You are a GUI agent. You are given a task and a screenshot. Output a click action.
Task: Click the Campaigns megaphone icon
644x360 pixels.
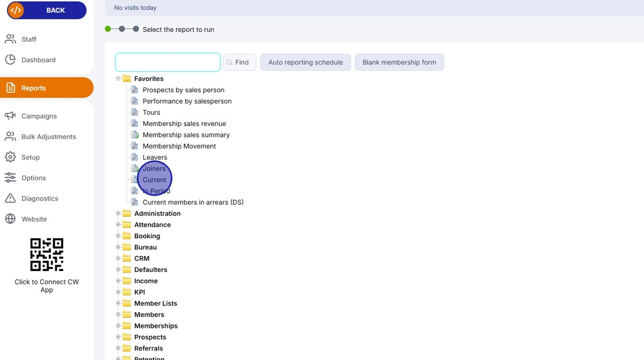pos(10,116)
